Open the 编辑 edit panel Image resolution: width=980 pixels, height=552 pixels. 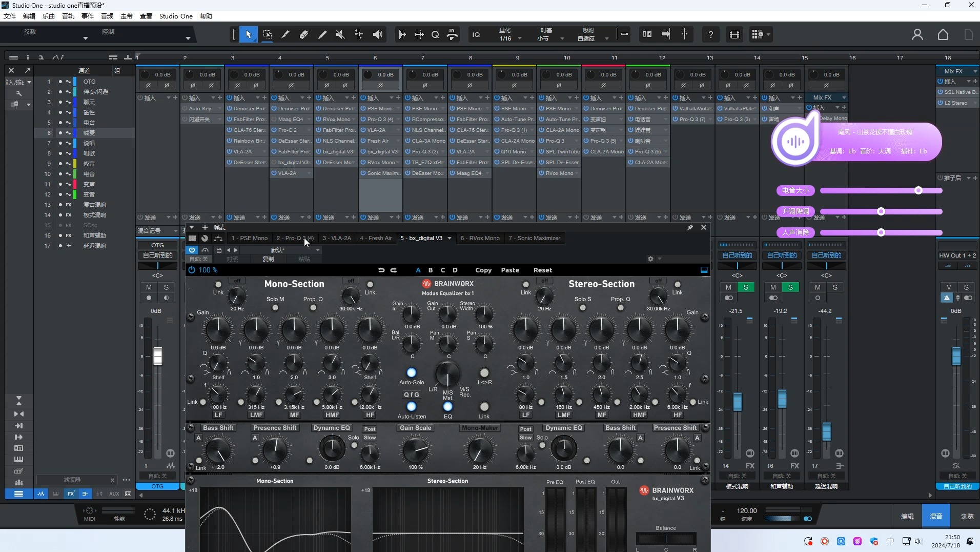pyautogui.click(x=908, y=516)
